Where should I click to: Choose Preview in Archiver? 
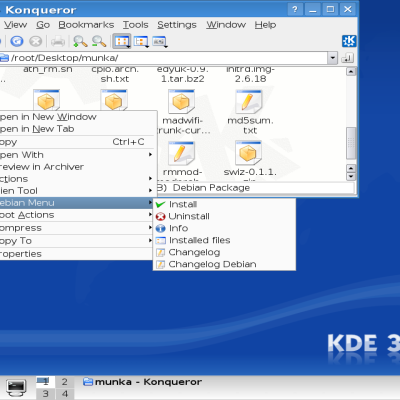click(78, 167)
